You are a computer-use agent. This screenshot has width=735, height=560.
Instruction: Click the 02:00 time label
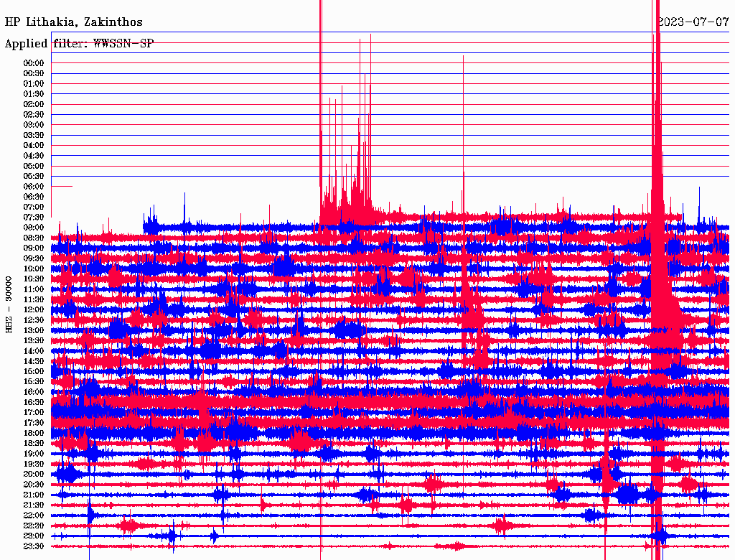(34, 105)
